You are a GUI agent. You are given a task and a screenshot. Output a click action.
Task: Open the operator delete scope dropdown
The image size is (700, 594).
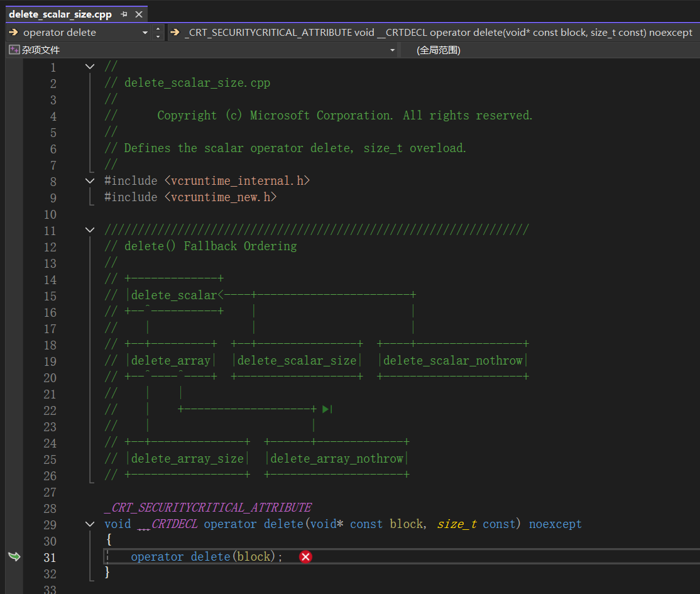point(145,33)
